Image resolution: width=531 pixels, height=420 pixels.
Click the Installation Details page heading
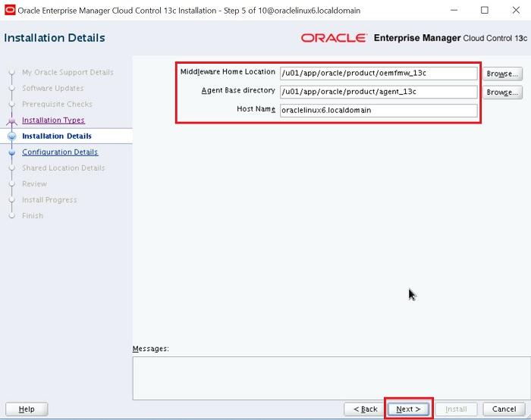pyautogui.click(x=55, y=38)
